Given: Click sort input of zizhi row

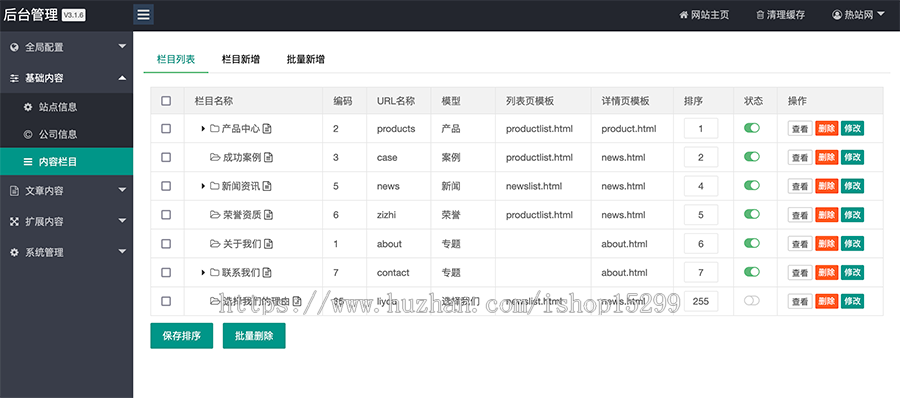Looking at the screenshot, I should [701, 215].
